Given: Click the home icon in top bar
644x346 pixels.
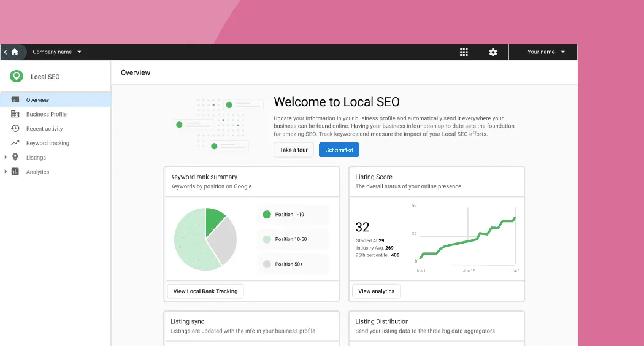Looking at the screenshot, I should tap(15, 52).
